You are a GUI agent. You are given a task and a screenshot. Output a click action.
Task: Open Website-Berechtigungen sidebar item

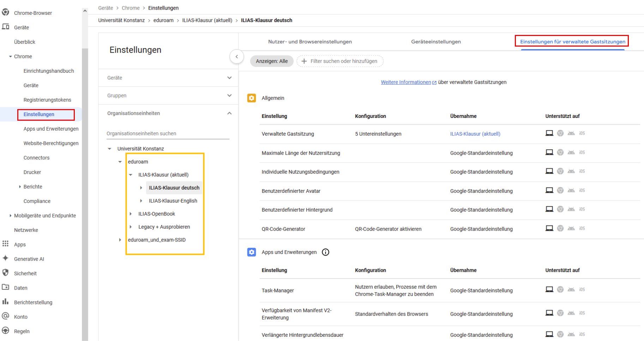coord(51,143)
